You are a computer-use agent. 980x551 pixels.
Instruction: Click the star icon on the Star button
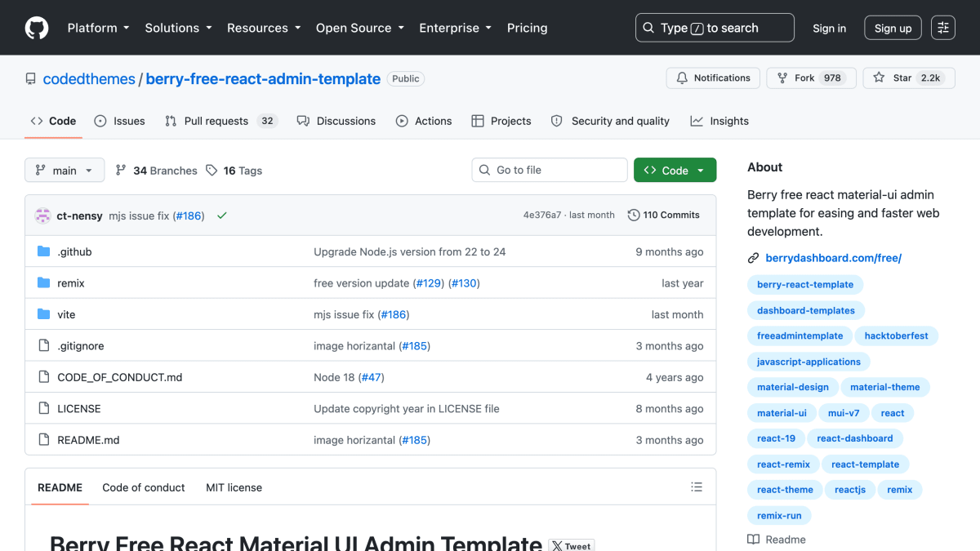coord(879,78)
